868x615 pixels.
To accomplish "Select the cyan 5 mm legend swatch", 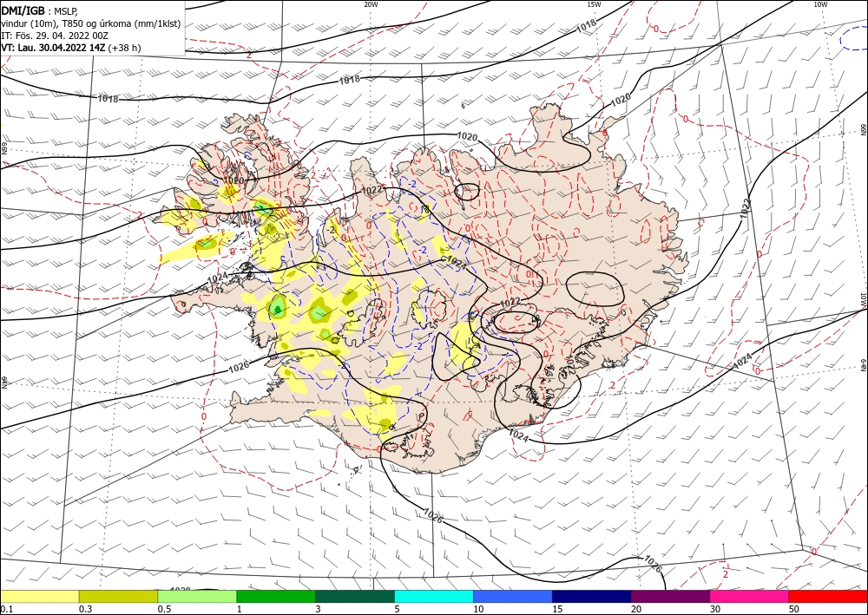I will point(434,596).
